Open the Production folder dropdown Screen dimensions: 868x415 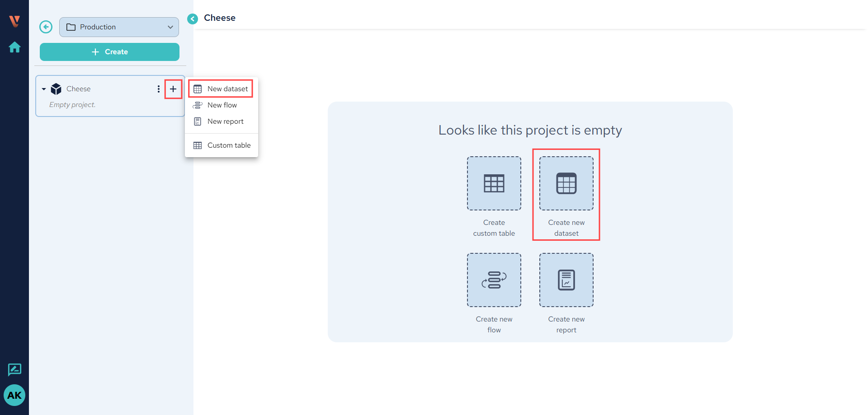pos(119,27)
